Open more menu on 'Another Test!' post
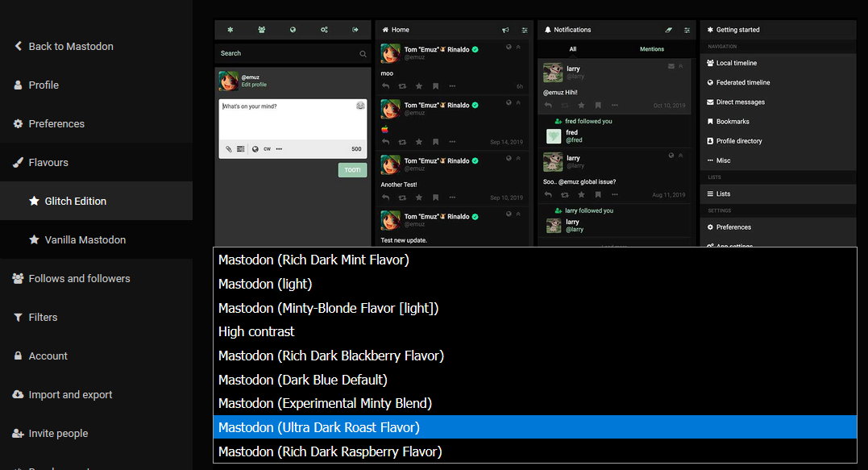The image size is (868, 470). point(452,198)
